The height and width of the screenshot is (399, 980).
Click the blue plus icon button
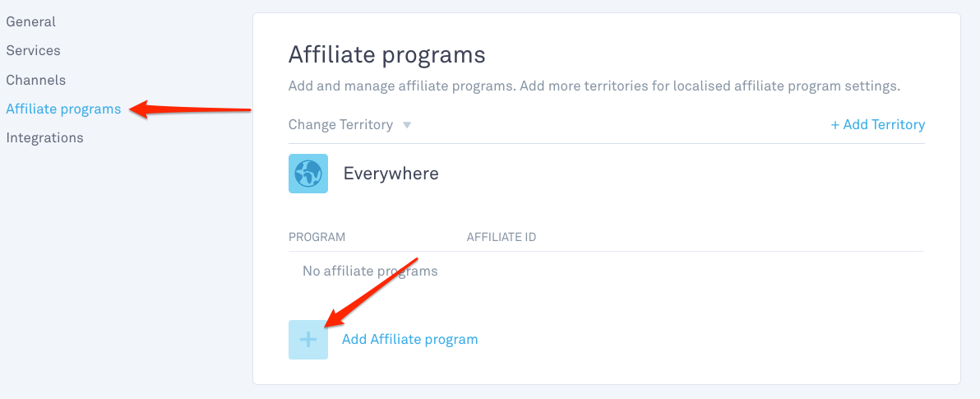click(x=308, y=340)
